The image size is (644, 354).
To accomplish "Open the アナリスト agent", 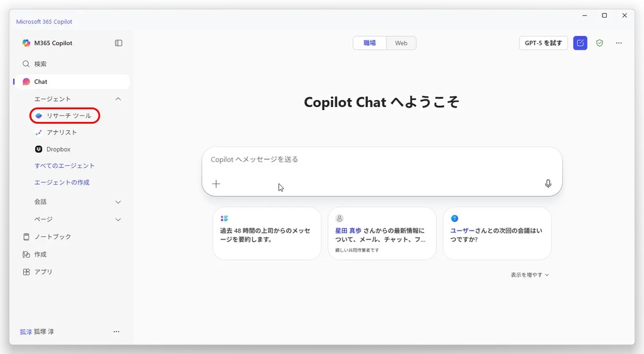I will (x=56, y=132).
